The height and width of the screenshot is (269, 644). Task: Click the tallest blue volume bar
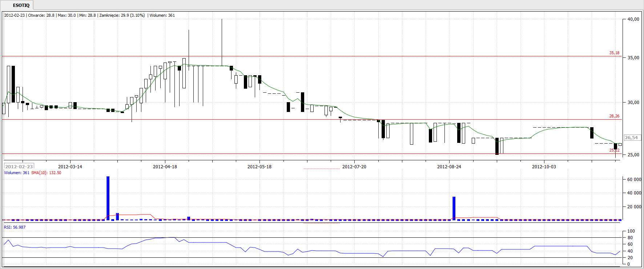[108, 198]
